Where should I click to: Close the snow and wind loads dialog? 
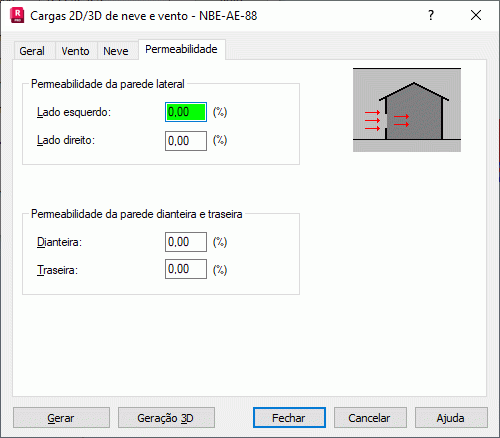pos(476,15)
